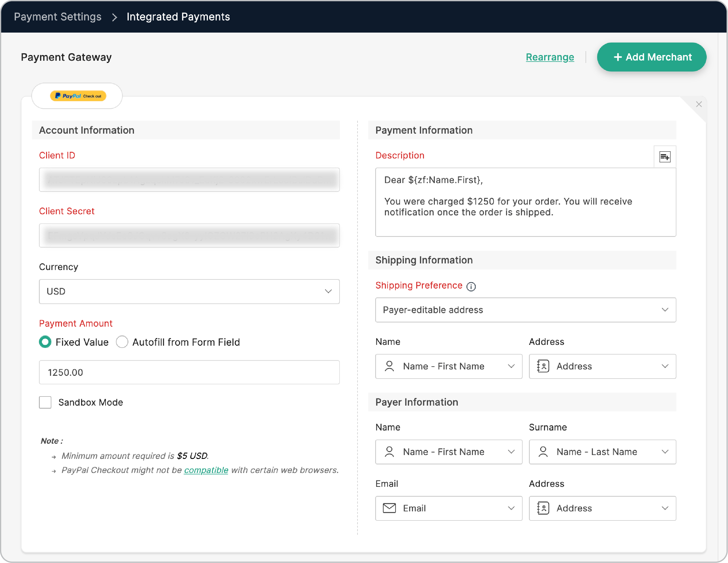
Task: Click the person icon in payer Surname field
Action: pos(543,452)
